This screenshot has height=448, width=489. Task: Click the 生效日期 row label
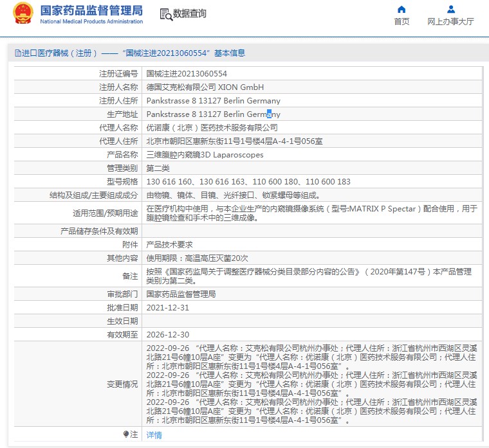tap(122, 321)
